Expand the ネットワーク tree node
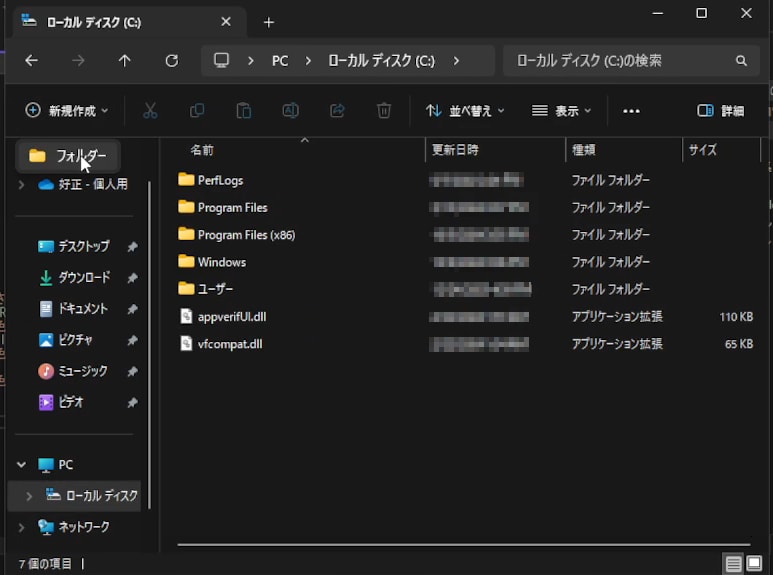773x575 pixels. point(21,527)
